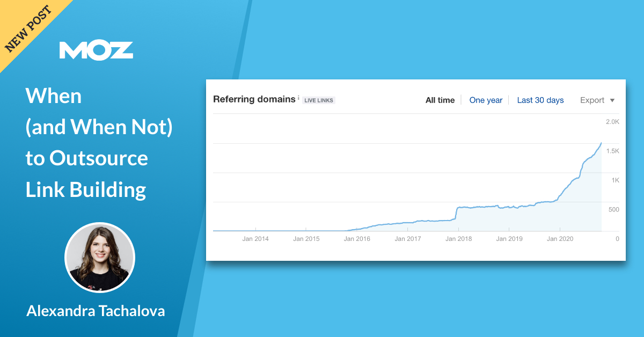
Task: Click Alexandra Tachalova's profile photo
Action: pyautogui.click(x=100, y=258)
